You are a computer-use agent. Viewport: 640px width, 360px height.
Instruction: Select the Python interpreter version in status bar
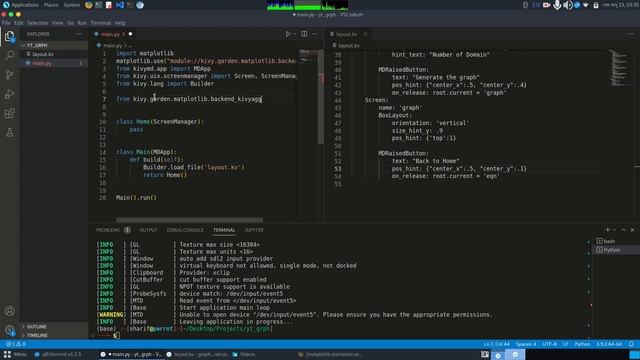point(609,344)
